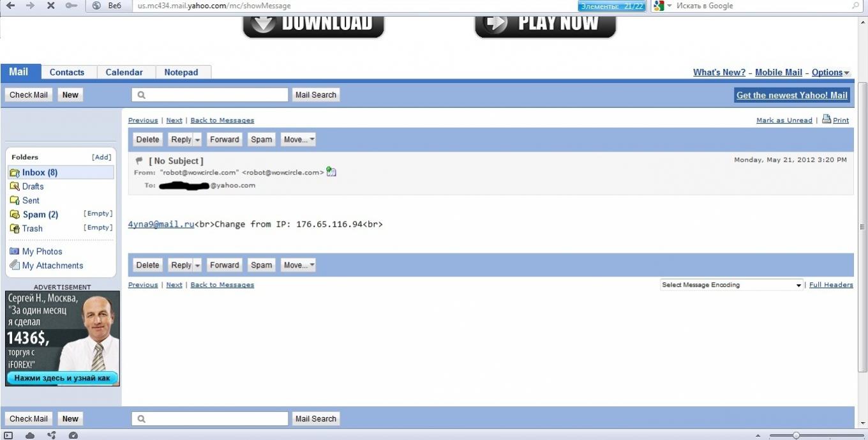Open the Select Message Encoding dropdown
Screen dimensions: 868x440
(731, 285)
